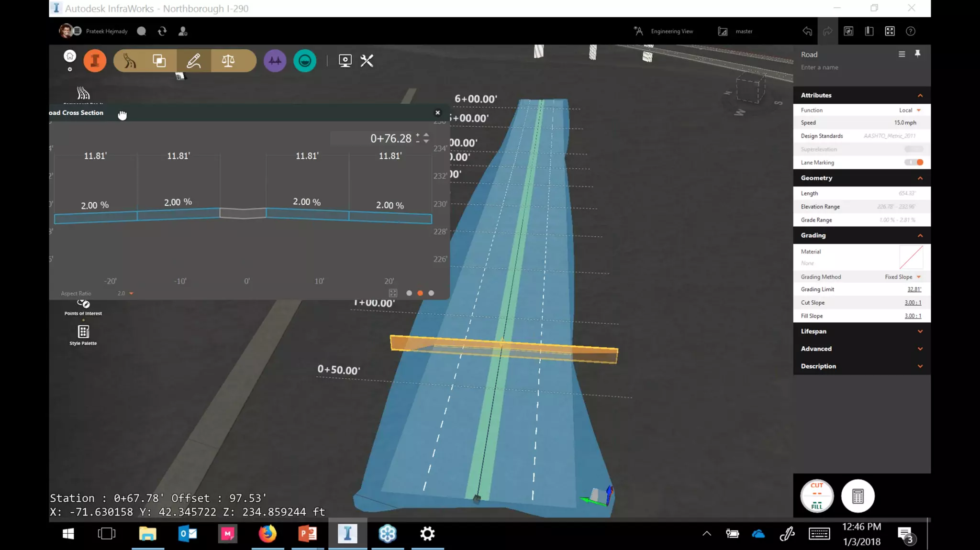Click fit-to-view icon in cross section
The image size is (980, 550).
click(393, 293)
